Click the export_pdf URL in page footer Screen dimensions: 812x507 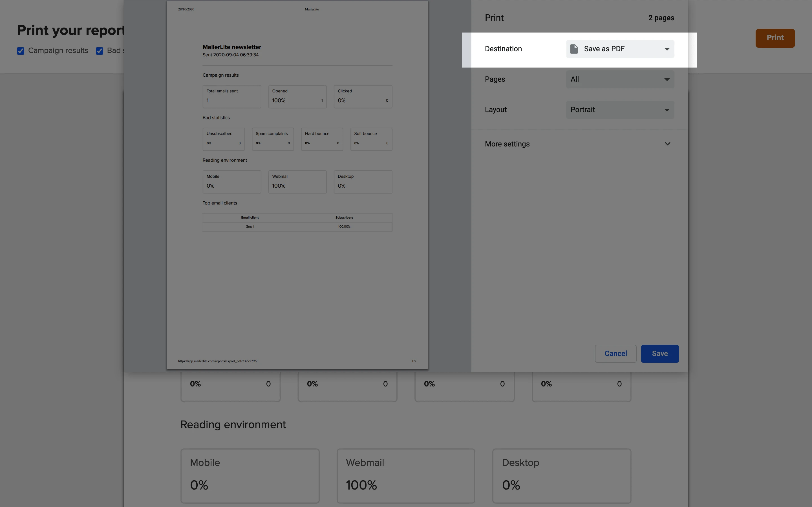(x=217, y=361)
